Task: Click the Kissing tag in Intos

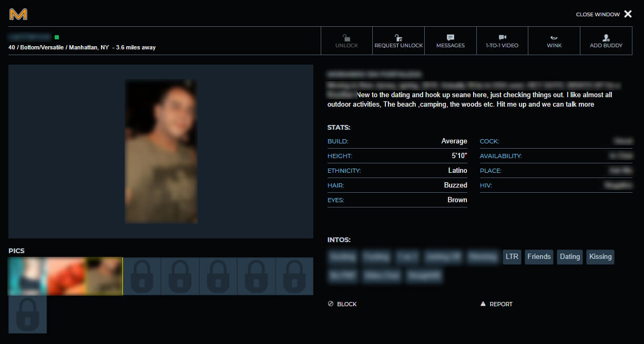Action: 600,257
